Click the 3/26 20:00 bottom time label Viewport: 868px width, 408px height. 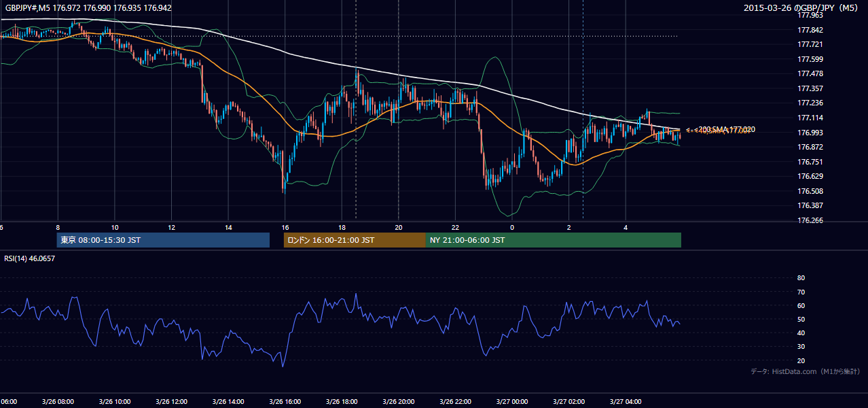tap(399, 402)
